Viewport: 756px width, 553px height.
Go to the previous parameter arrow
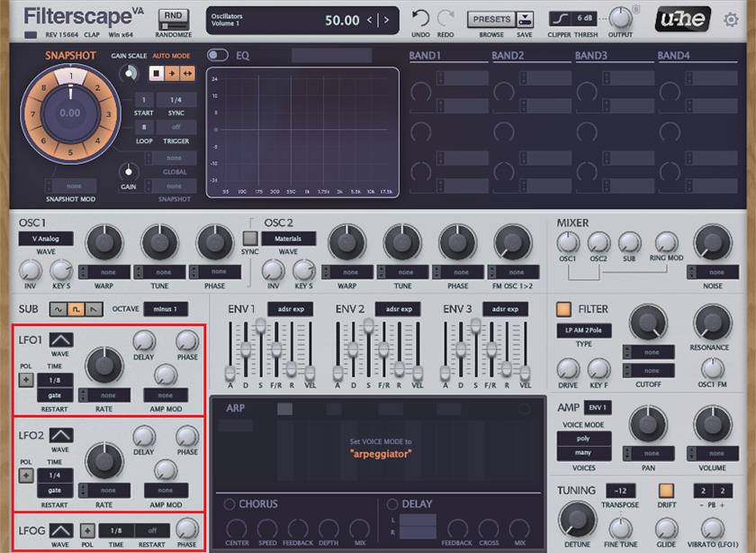pos(369,21)
